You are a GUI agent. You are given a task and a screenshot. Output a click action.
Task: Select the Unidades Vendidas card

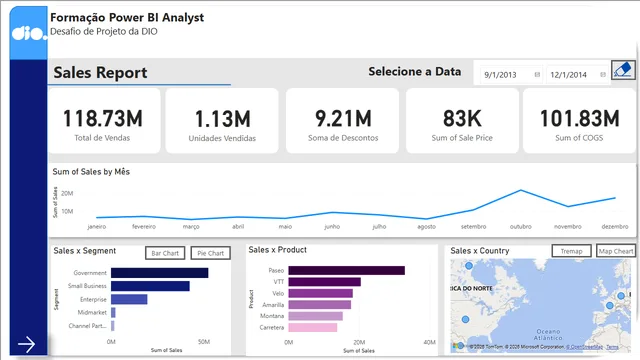coord(222,121)
